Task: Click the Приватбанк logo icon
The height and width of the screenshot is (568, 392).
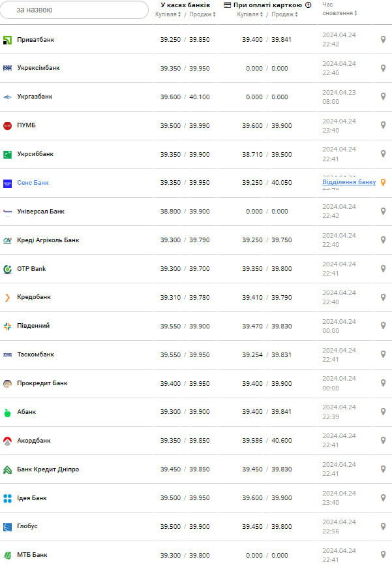Action: [8, 40]
